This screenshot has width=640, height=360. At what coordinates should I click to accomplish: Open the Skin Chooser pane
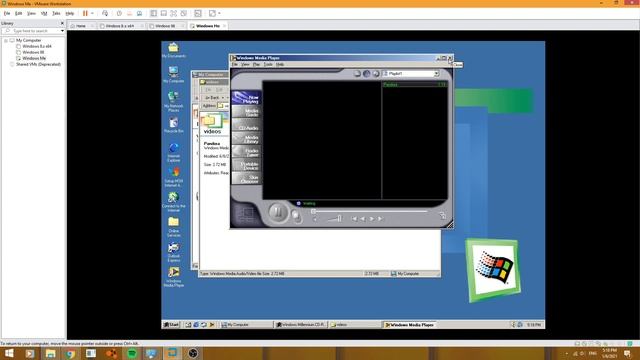[x=247, y=178]
